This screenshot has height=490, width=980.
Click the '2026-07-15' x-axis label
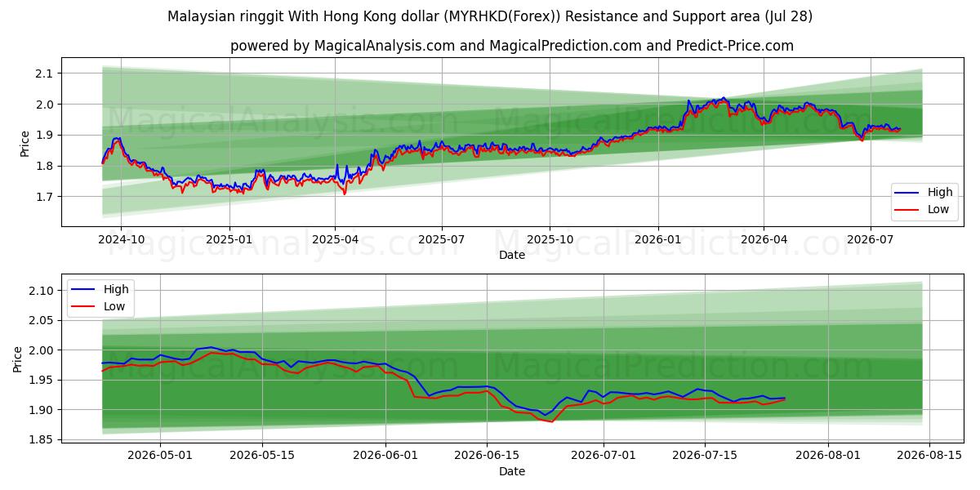click(705, 455)
